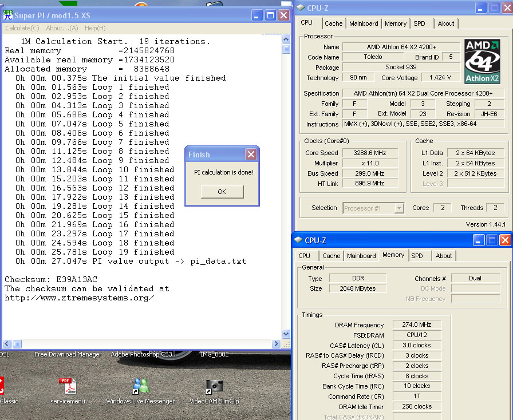Click OK in the Finish dialog

(222, 192)
